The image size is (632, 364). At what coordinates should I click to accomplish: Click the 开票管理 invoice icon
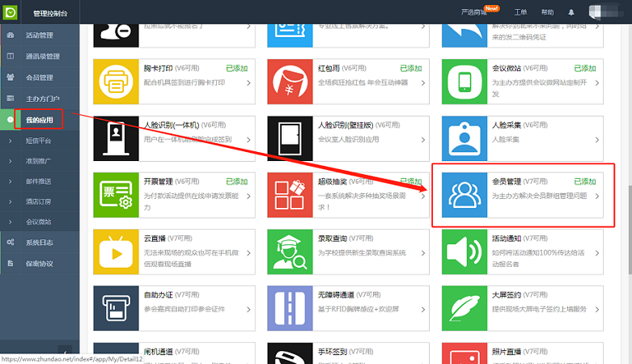click(117, 195)
